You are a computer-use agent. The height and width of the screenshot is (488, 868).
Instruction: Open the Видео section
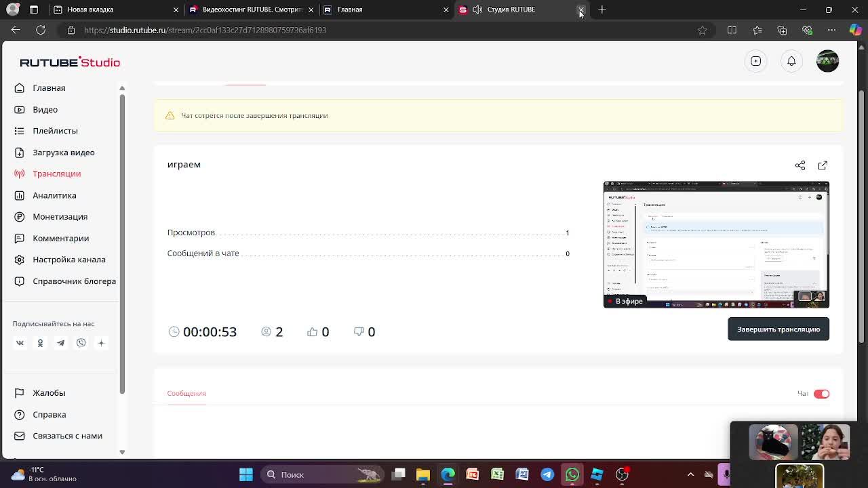pyautogui.click(x=45, y=109)
